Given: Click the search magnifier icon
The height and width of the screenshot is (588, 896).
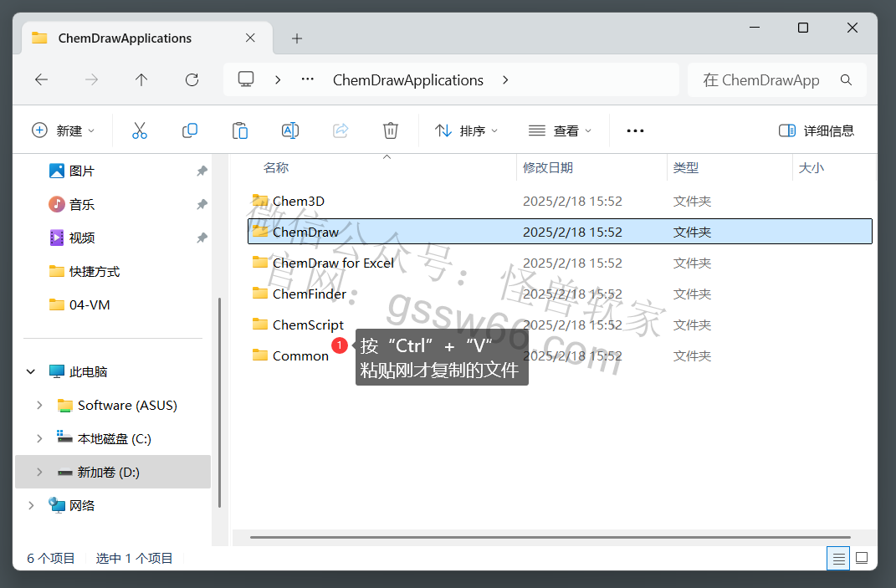Looking at the screenshot, I should (x=847, y=80).
